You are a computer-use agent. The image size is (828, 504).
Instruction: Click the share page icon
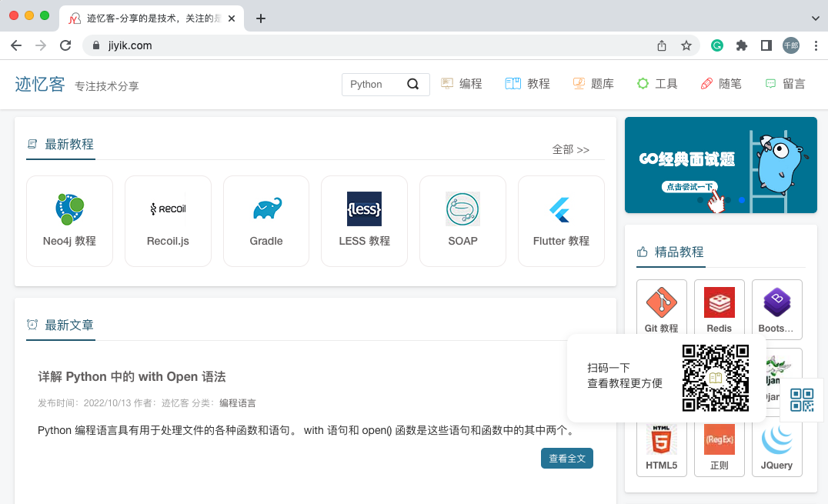pyautogui.click(x=662, y=45)
